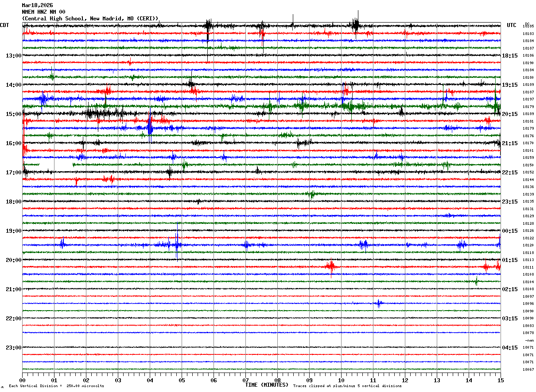536x392 pixels.
Task: Click the -nan DC offset value
Action: click(x=529, y=340)
